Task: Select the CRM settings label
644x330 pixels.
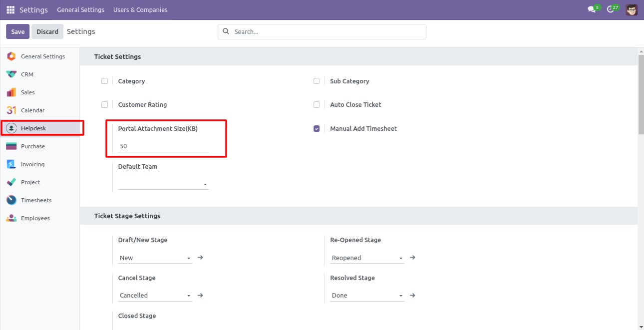Action: tap(27, 74)
